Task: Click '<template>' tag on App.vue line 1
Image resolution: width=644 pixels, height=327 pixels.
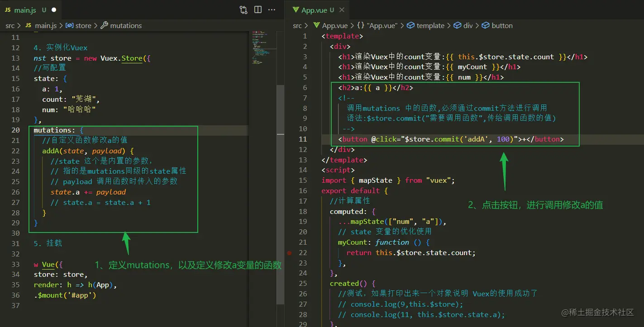Action: (x=342, y=36)
